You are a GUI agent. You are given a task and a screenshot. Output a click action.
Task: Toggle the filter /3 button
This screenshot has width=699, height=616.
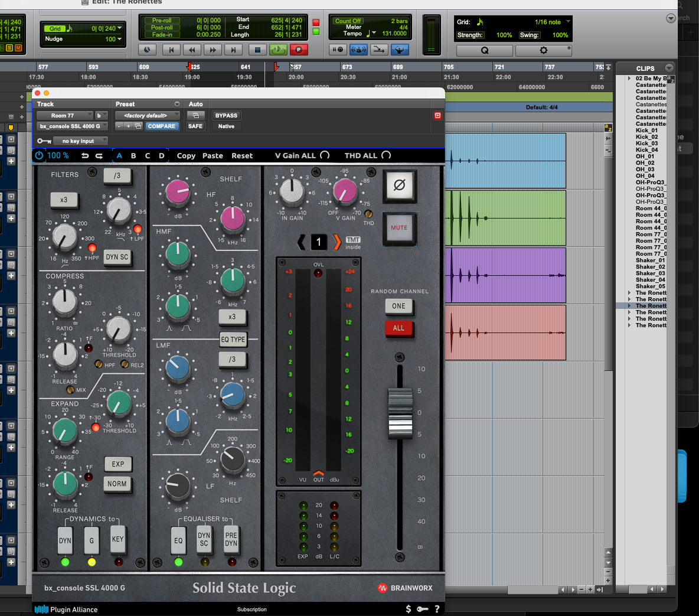(117, 176)
